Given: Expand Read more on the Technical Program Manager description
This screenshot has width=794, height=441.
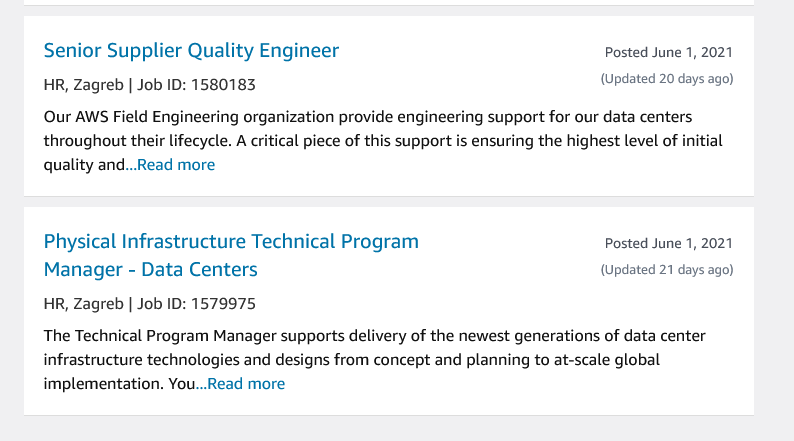Looking at the screenshot, I should tap(241, 384).
